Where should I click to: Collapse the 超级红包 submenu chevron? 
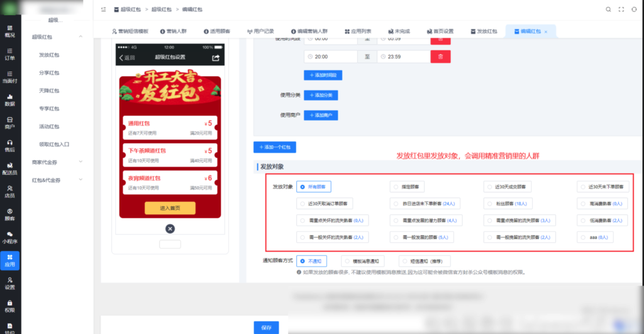tap(80, 36)
